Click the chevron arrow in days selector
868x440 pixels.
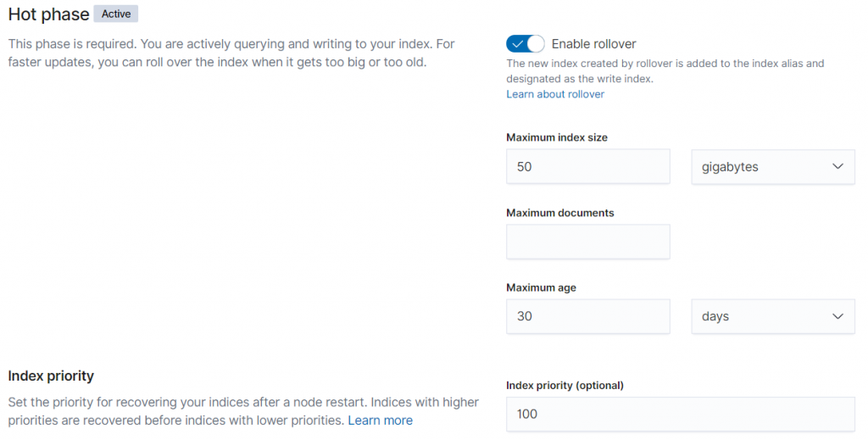(x=837, y=316)
